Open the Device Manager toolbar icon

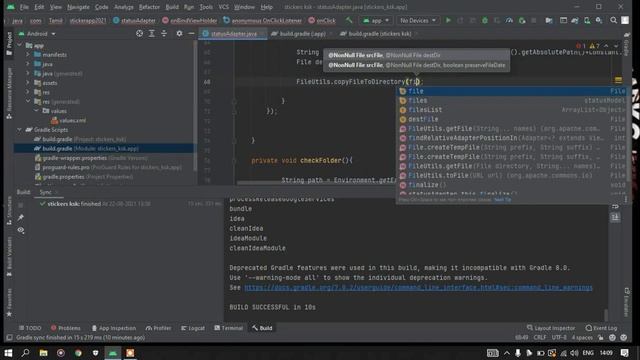[587, 20]
